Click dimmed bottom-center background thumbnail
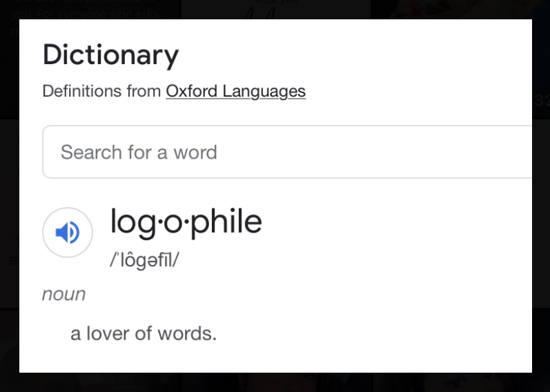The width and height of the screenshot is (550, 392). click(276, 382)
